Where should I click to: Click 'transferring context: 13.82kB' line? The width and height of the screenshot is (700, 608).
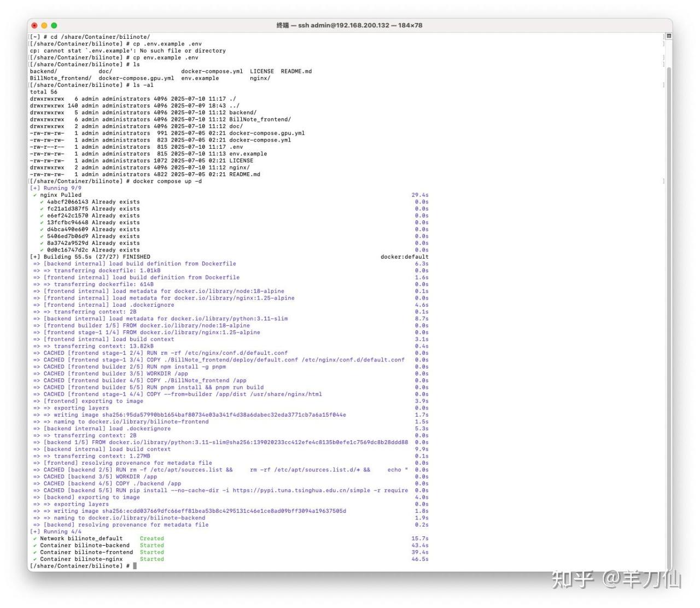94,346
